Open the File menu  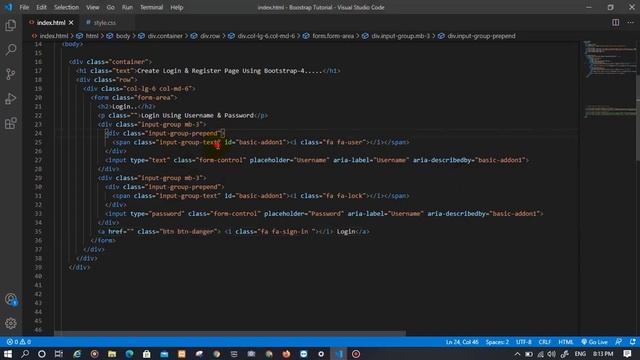pyautogui.click(x=24, y=7)
